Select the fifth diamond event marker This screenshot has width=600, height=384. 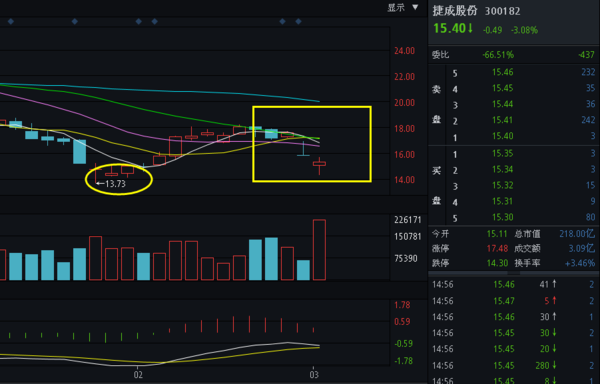click(282, 21)
